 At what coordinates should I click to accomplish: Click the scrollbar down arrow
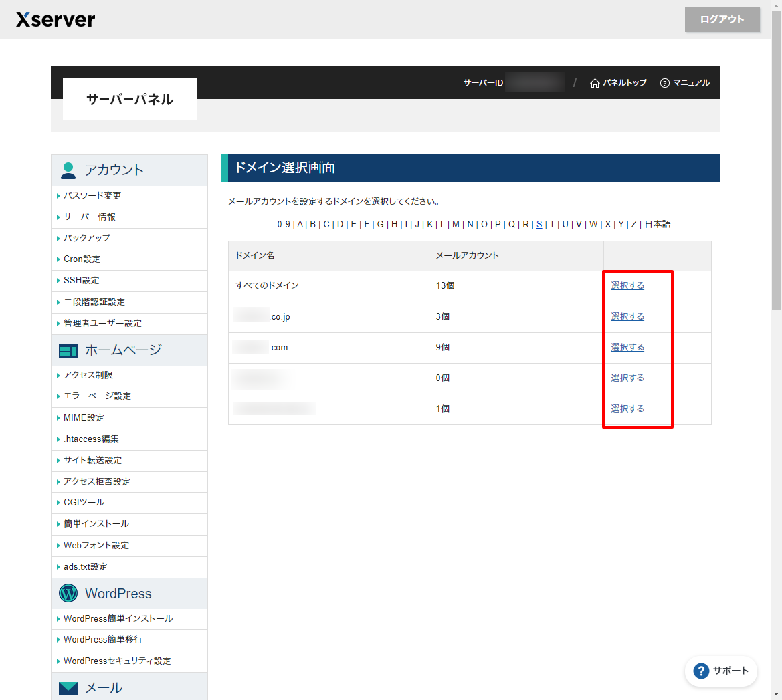pos(776,694)
